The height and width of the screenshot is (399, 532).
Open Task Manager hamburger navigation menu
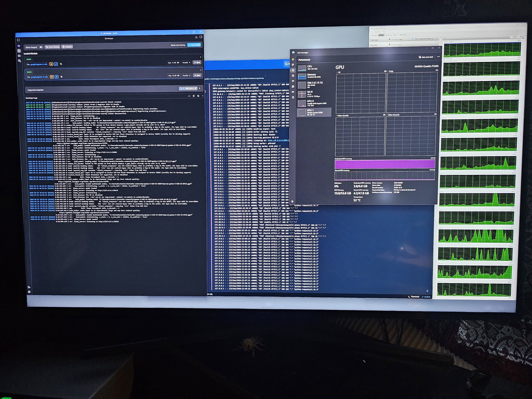[293, 59]
